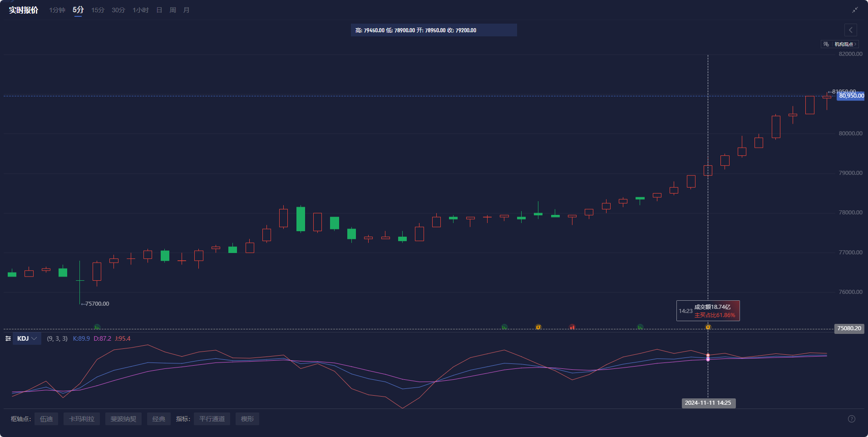Open the help question mark icon
The width and height of the screenshot is (868, 437).
click(852, 419)
